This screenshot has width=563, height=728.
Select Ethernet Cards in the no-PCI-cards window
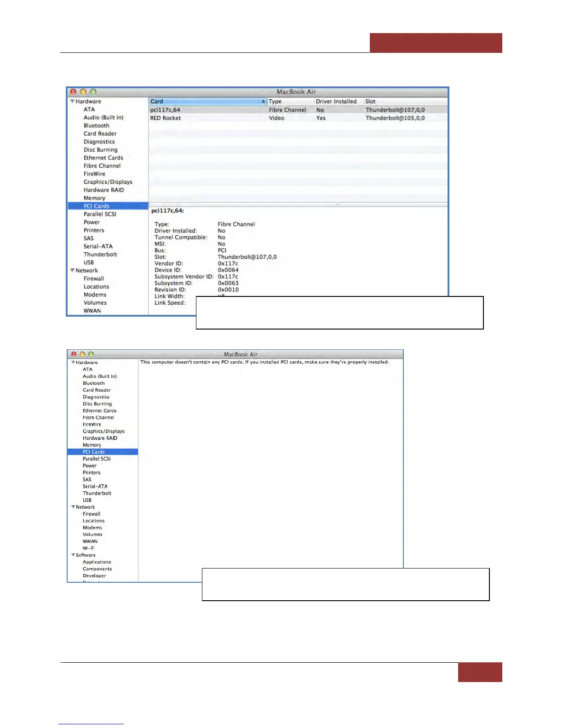[x=99, y=410]
